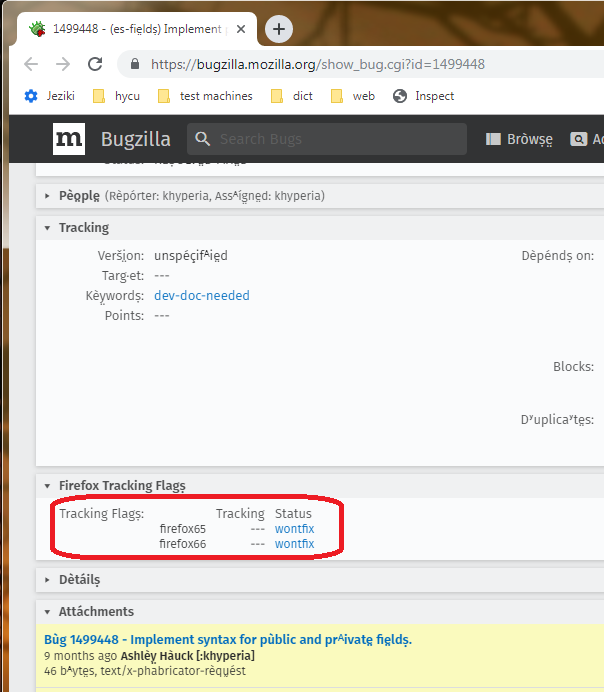Image resolution: width=604 pixels, height=692 pixels.
Task: Click the 'Duplicates:' label
Action: pyautogui.click(x=557, y=419)
